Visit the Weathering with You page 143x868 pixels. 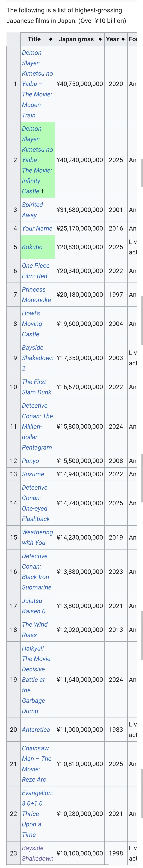37,537
